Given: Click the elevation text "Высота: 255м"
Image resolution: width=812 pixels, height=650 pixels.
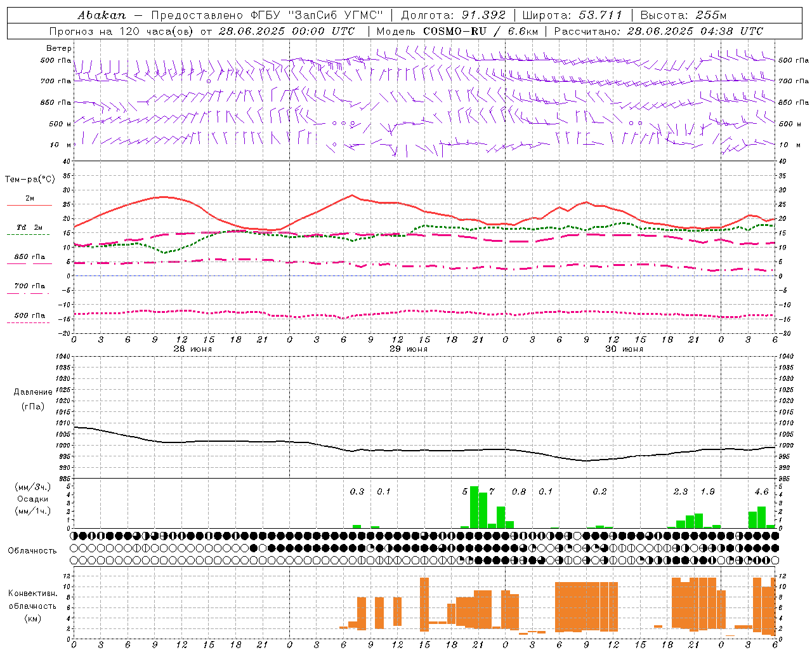Looking at the screenshot, I should point(683,15).
